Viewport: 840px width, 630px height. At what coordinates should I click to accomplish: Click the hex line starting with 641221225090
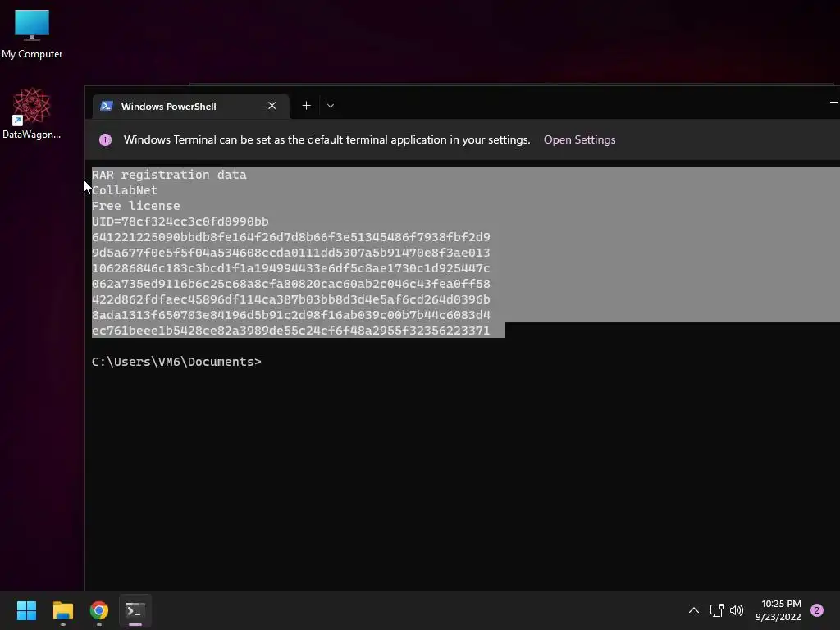[x=291, y=237]
